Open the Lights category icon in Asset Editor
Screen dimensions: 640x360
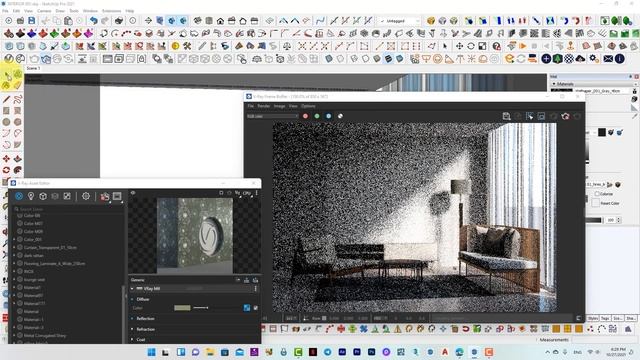[31, 196]
